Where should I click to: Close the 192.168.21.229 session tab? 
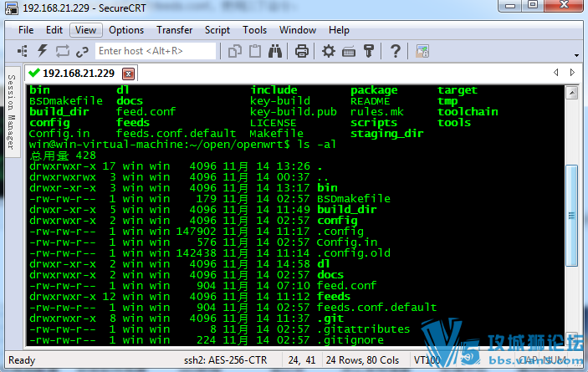click(x=128, y=74)
